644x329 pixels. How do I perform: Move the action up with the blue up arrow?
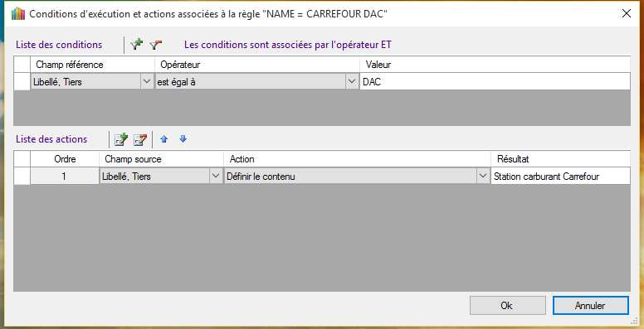click(x=163, y=139)
